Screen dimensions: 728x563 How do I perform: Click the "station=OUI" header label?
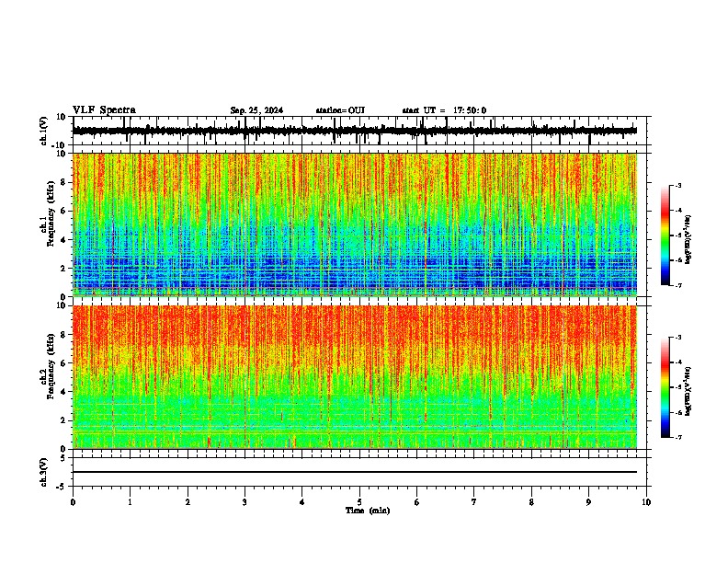340,110
